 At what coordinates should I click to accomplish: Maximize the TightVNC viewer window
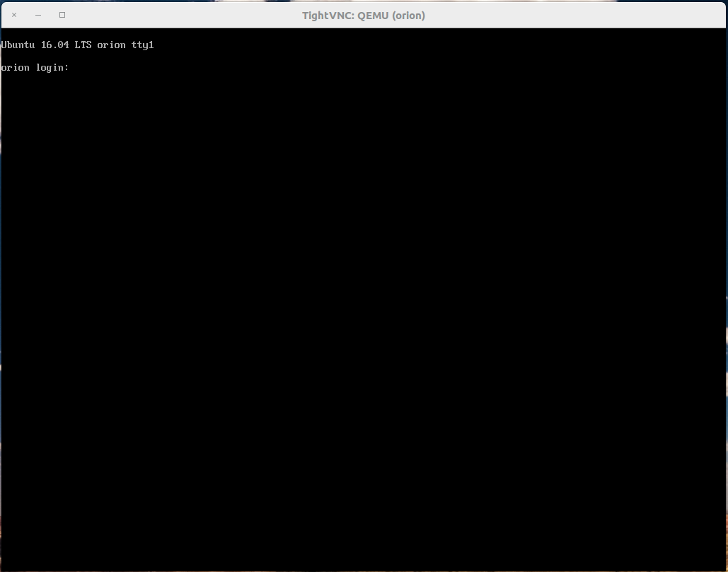pyautogui.click(x=62, y=15)
